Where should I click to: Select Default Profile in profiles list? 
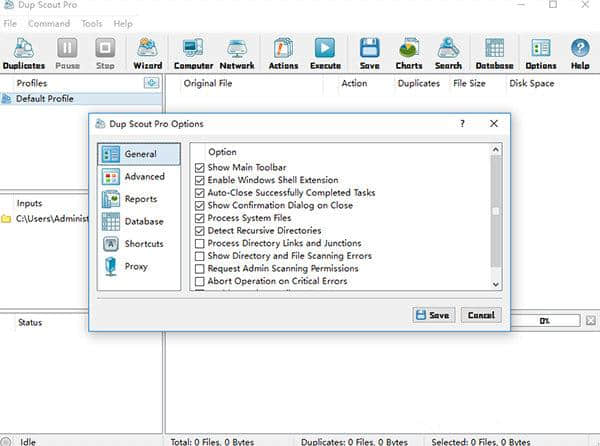click(44, 99)
